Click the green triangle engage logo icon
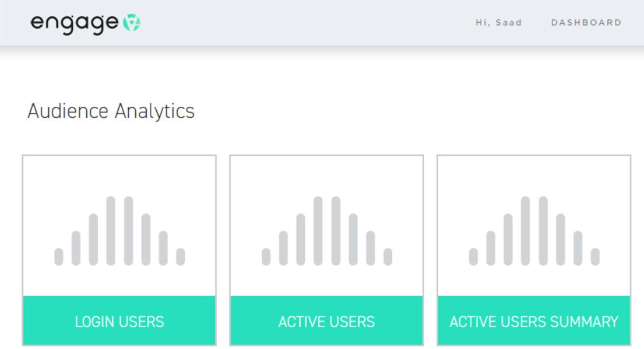This screenshot has width=644, height=349. [x=132, y=23]
